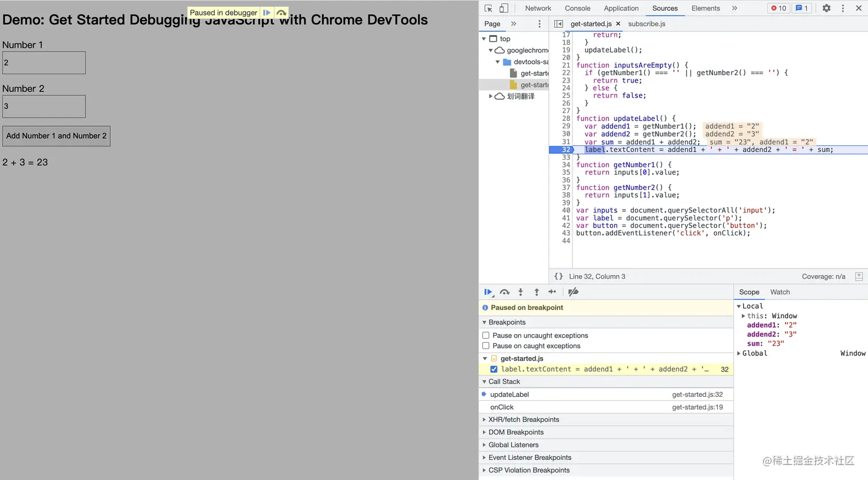Show more Page navigator tabs chevron
The image size is (868, 480).
tap(514, 24)
